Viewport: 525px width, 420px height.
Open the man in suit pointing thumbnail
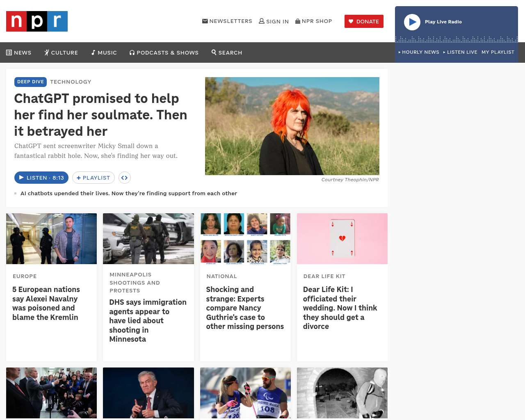coord(148,393)
